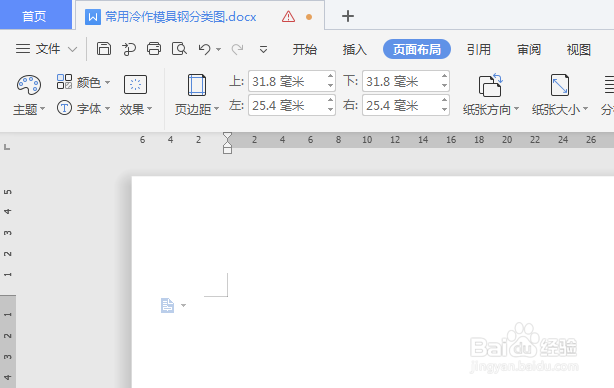The image size is (614, 388).
Task: Click the W document icon on the tab
Action: tap(93, 17)
